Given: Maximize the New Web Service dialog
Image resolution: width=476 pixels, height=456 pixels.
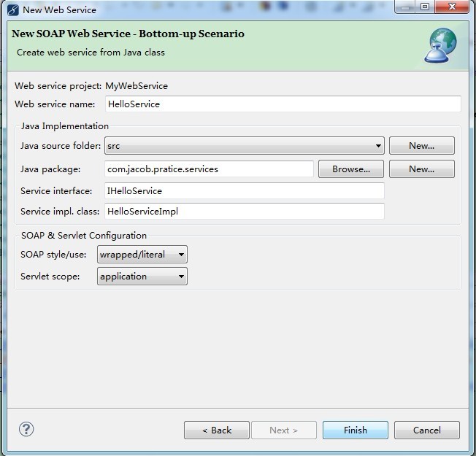Looking at the screenshot, I should [425, 7].
